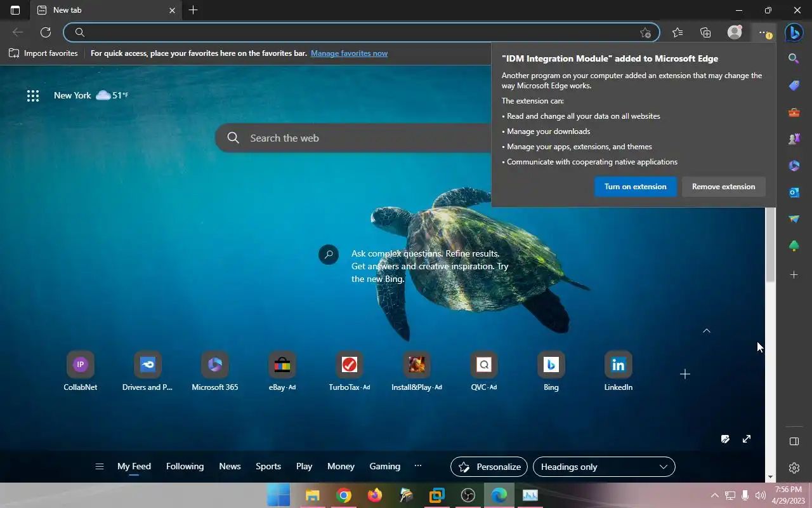This screenshot has width=812, height=508.
Task: Open Microsoft 365 quick link tile
Action: point(215,372)
